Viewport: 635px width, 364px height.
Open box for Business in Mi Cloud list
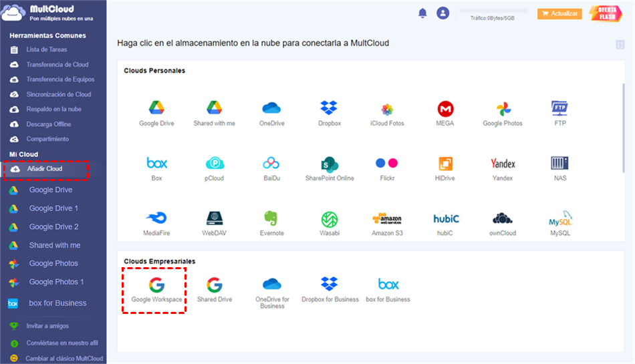[57, 303]
